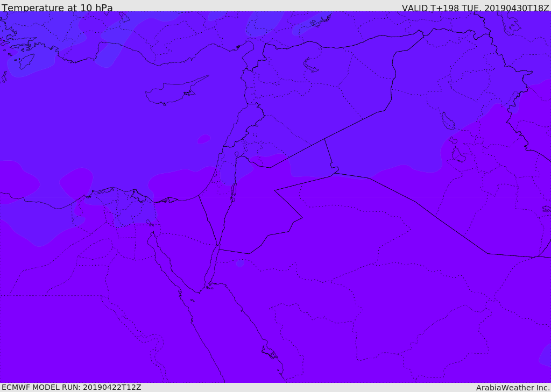
Task: Click Lake Tharthar in Iraq
Action: [448, 121]
